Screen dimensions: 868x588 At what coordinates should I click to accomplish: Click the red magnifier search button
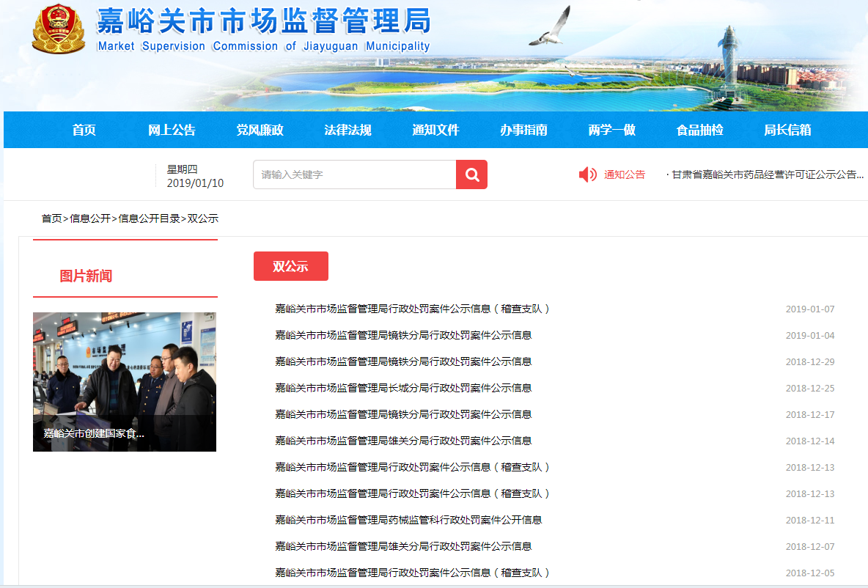(x=471, y=174)
